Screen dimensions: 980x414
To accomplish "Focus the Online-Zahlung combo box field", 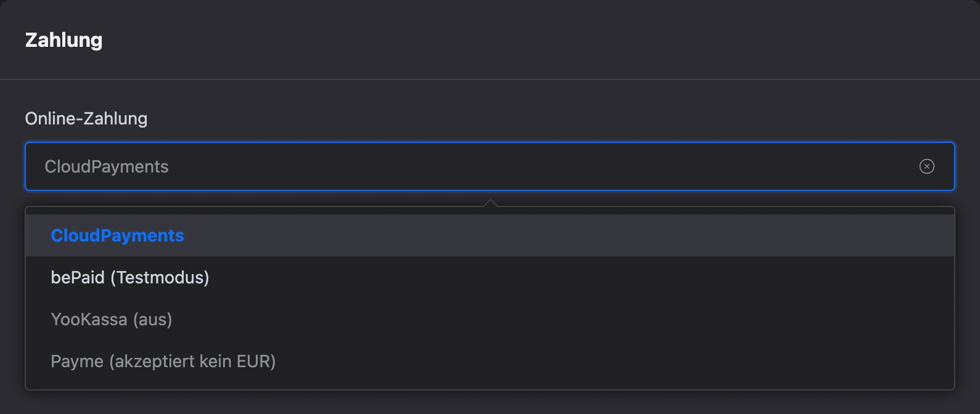I will tap(489, 166).
